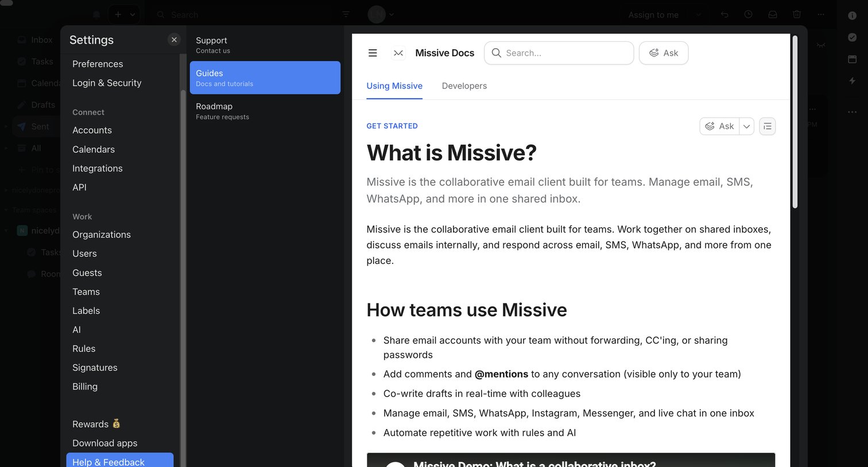868x467 pixels.
Task: Switch to the Using Missive tab
Action: click(394, 86)
